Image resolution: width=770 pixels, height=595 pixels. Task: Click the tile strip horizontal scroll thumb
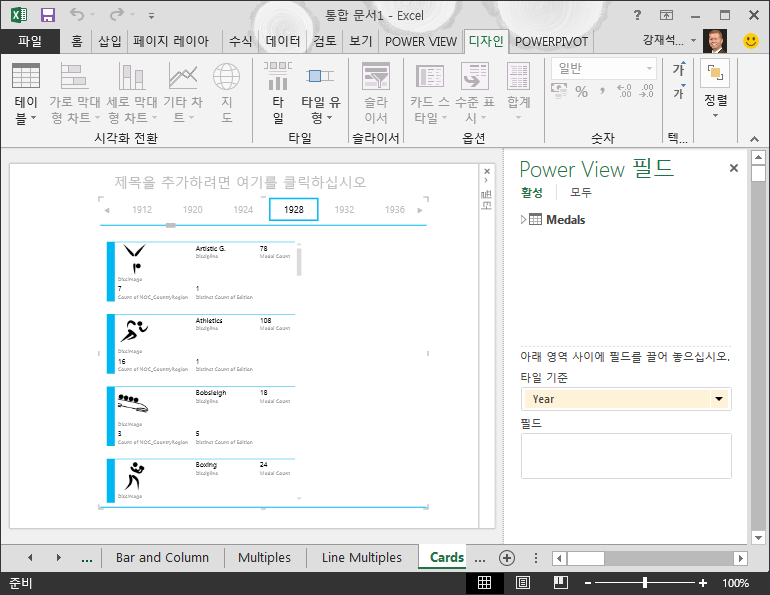pyautogui.click(x=170, y=225)
